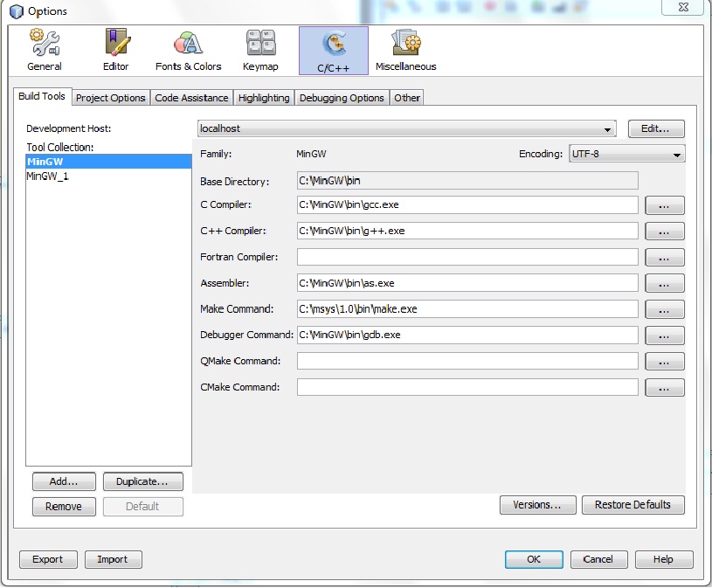Click the Duplicate... button
This screenshot has width=712, height=588.
143,481
